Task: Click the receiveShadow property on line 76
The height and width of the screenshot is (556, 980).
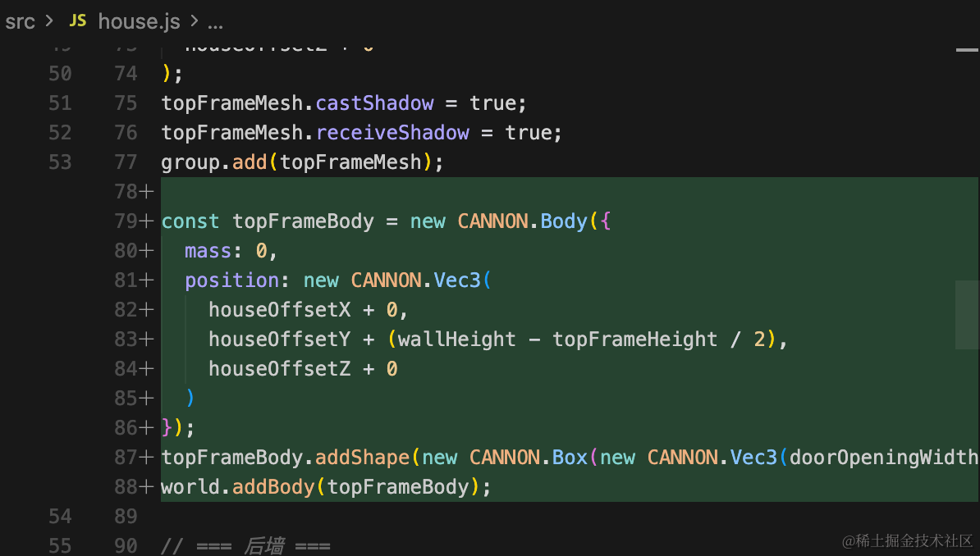Action: (x=392, y=133)
